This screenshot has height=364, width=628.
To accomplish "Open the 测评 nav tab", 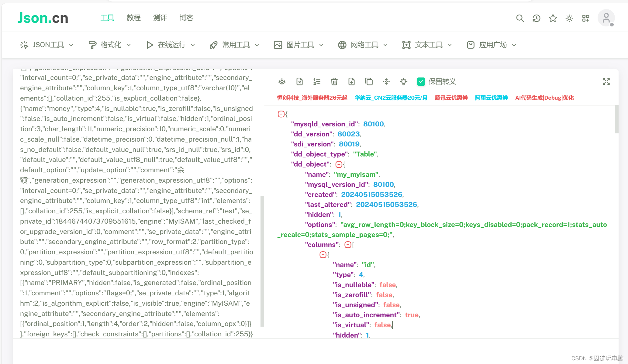I will click(x=160, y=18).
